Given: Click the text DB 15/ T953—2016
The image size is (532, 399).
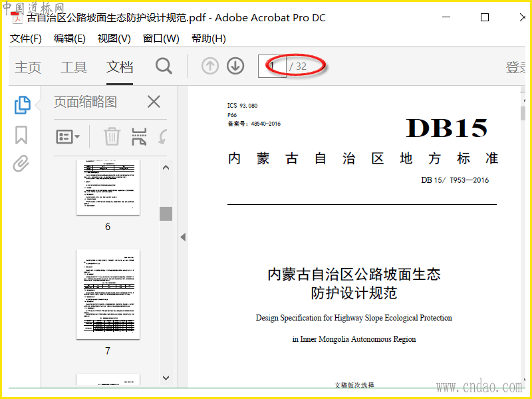Looking at the screenshot, I should pyautogui.click(x=455, y=180).
